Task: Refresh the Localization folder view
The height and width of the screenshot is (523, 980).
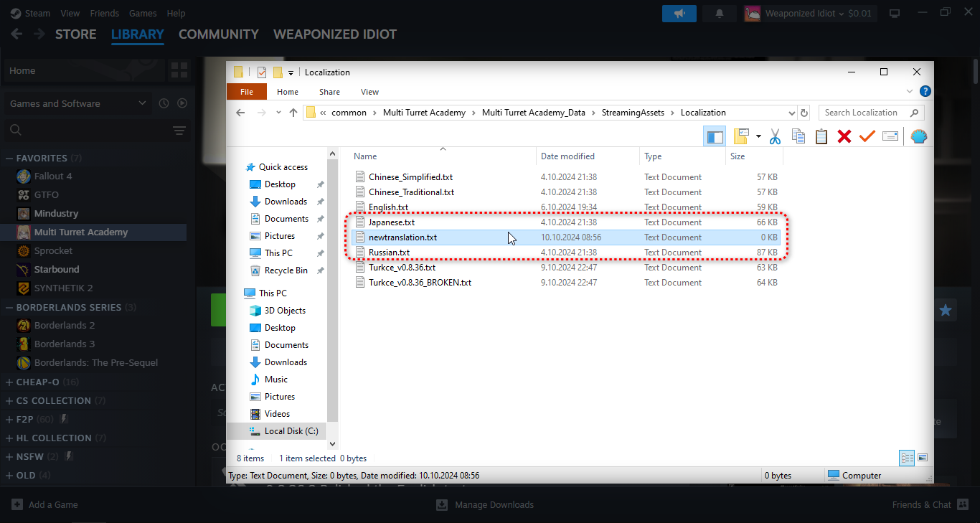Action: click(804, 113)
